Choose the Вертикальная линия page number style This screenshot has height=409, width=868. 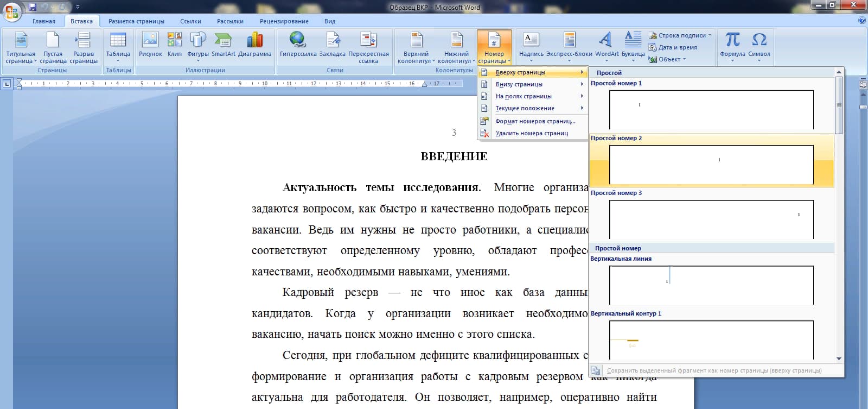point(711,285)
